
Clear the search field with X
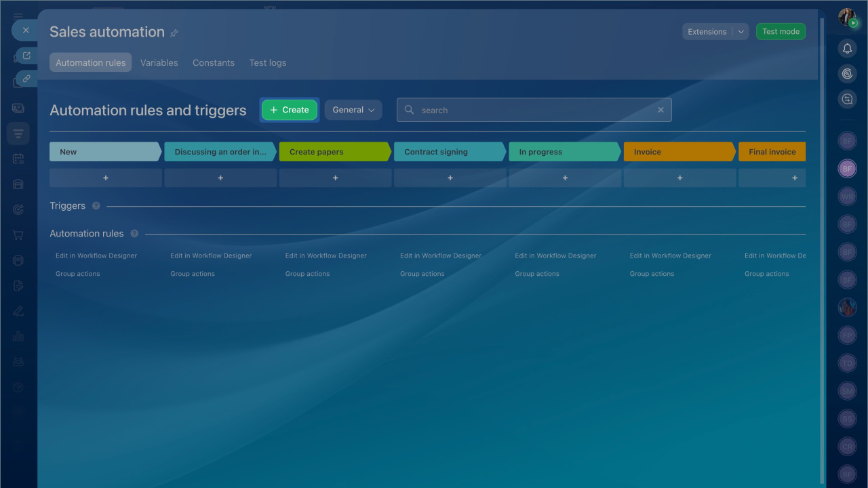[660, 110]
